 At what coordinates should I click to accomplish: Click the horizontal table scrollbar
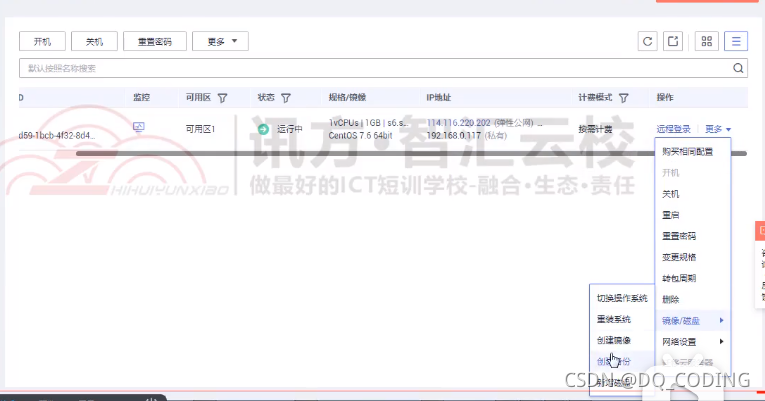411,154
